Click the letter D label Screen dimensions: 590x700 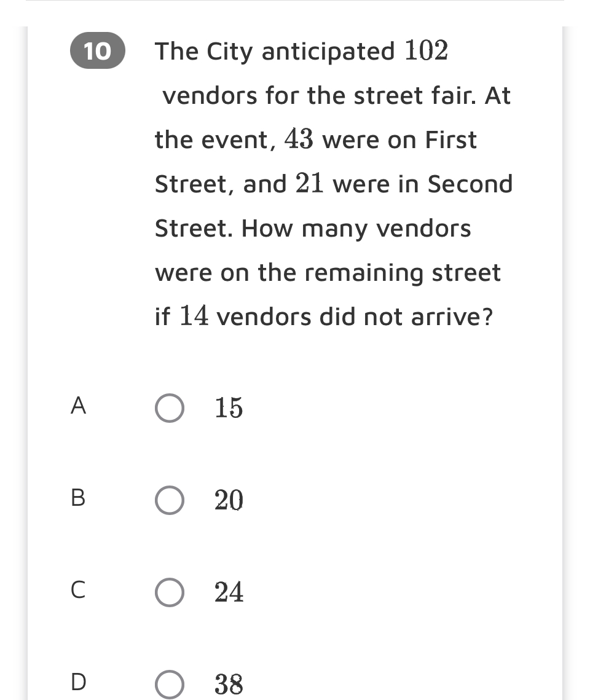tap(77, 682)
